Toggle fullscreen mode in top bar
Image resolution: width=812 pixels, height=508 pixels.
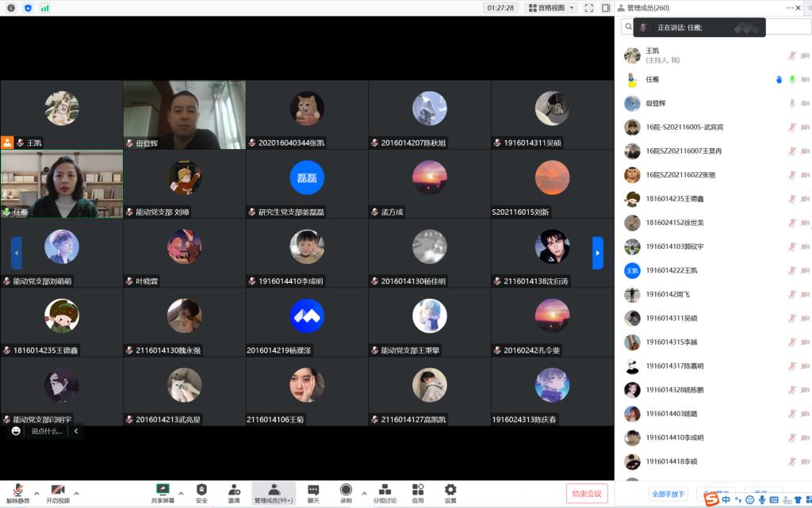point(589,8)
